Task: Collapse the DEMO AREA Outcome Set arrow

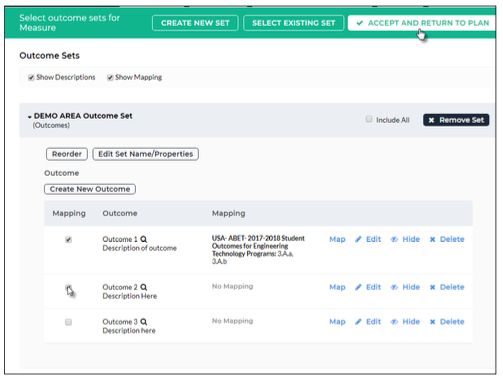Action: point(30,117)
